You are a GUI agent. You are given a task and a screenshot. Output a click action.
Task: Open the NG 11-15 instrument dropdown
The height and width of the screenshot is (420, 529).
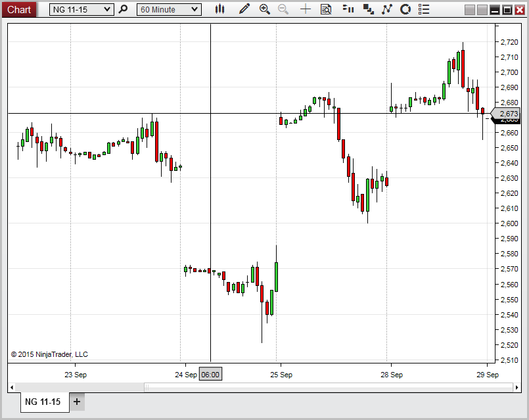[x=81, y=9]
